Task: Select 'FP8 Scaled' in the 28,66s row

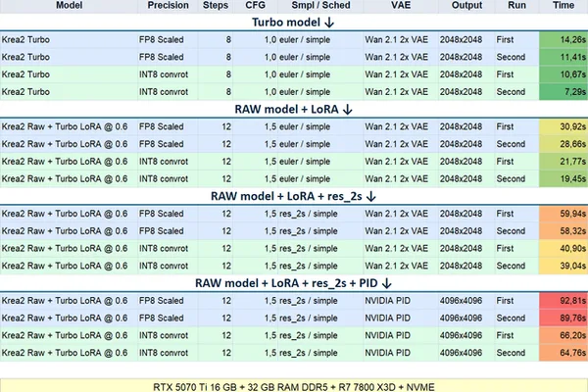Action: coord(162,144)
